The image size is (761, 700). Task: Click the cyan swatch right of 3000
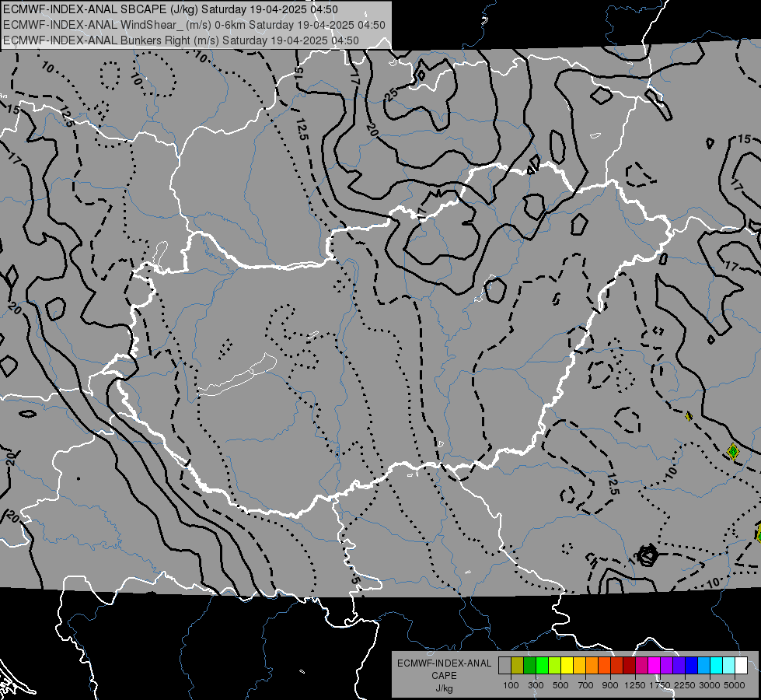[x=717, y=666]
